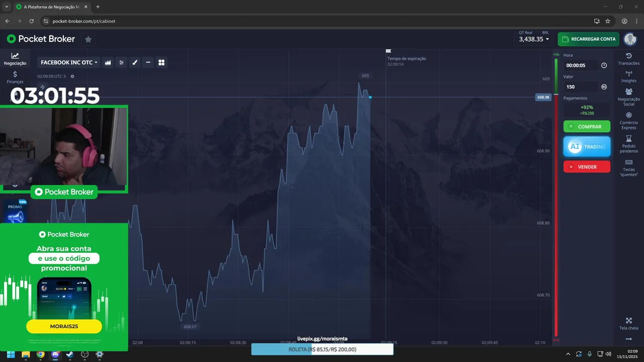Click the COMPRAR buy button

pyautogui.click(x=587, y=127)
